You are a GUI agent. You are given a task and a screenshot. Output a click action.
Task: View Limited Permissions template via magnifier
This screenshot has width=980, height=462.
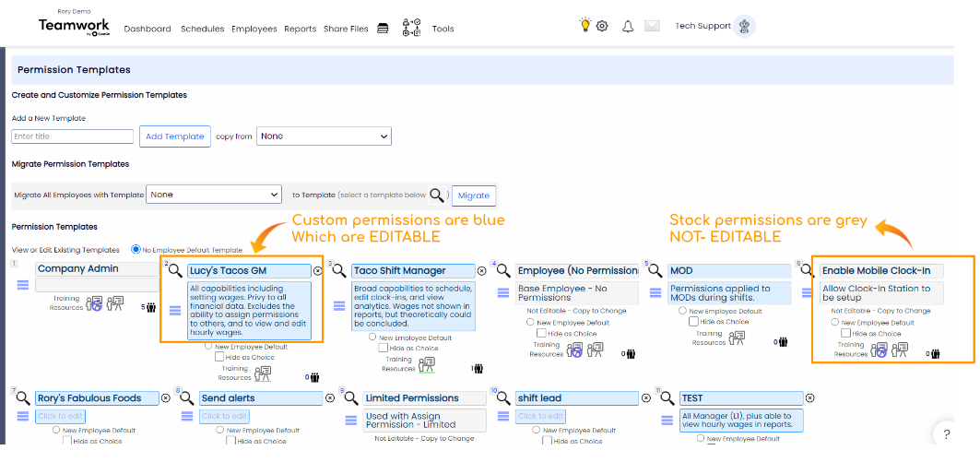350,398
